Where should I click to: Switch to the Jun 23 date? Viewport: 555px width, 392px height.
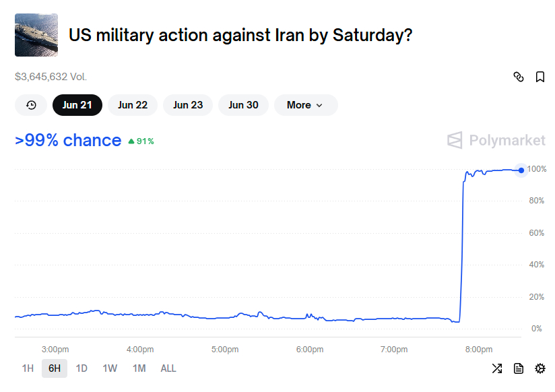[x=188, y=105]
